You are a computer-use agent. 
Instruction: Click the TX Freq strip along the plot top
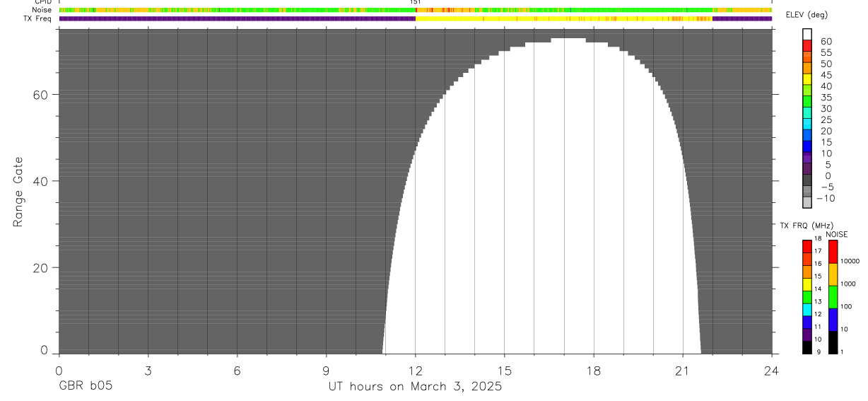click(415, 18)
